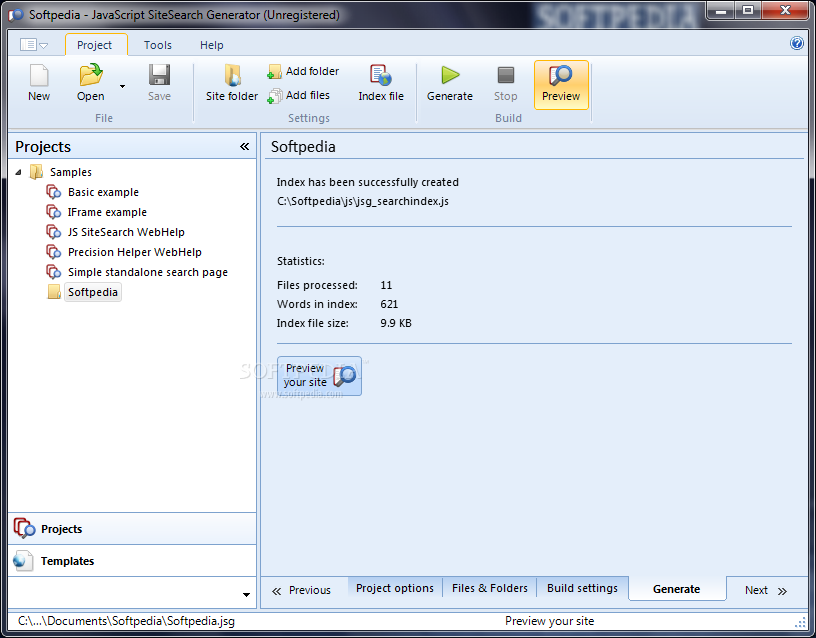The width and height of the screenshot is (816, 638).
Task: Click the index path C:\Softpedia\js\jsg_searchindex.js
Action: [363, 201]
